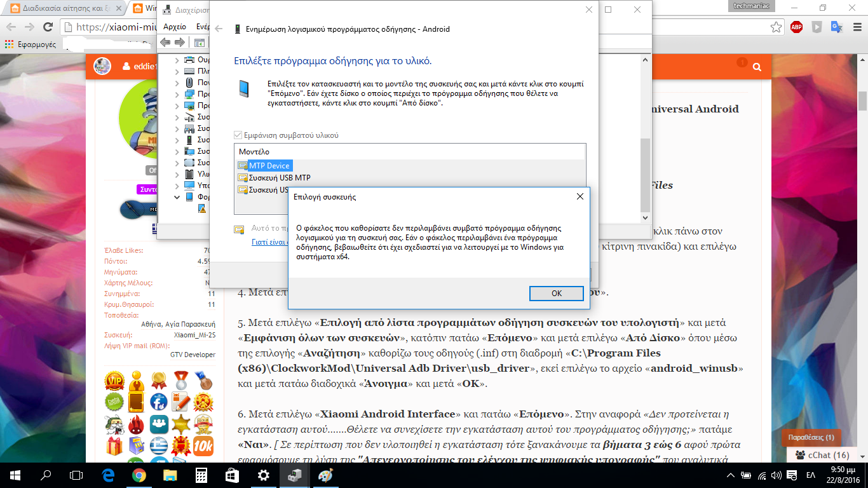The width and height of the screenshot is (868, 488).
Task: Bookmark the page with the star icon
Action: click(x=776, y=27)
